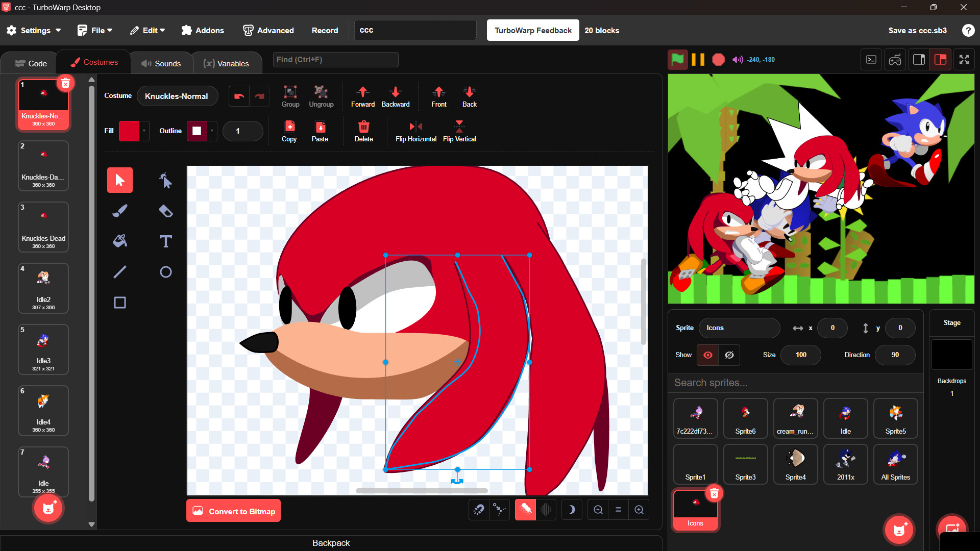
Task: Enter full screen stage mode
Action: click(964, 60)
